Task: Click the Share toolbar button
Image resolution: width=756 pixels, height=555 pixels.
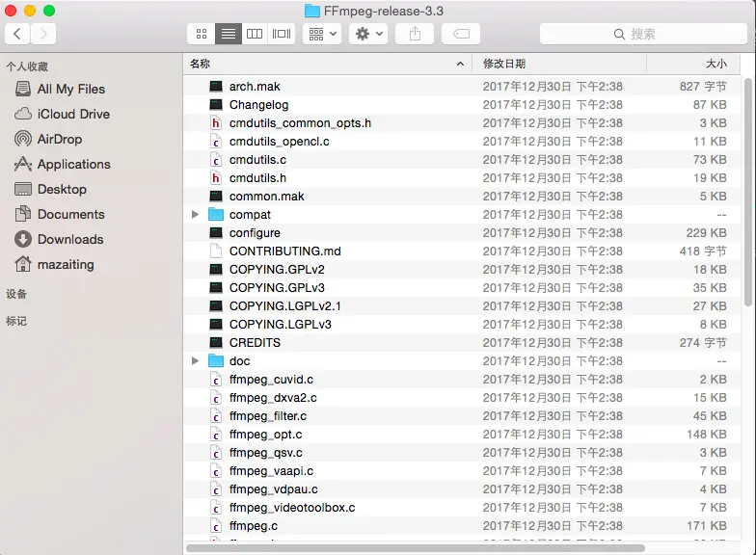Action: click(x=415, y=34)
